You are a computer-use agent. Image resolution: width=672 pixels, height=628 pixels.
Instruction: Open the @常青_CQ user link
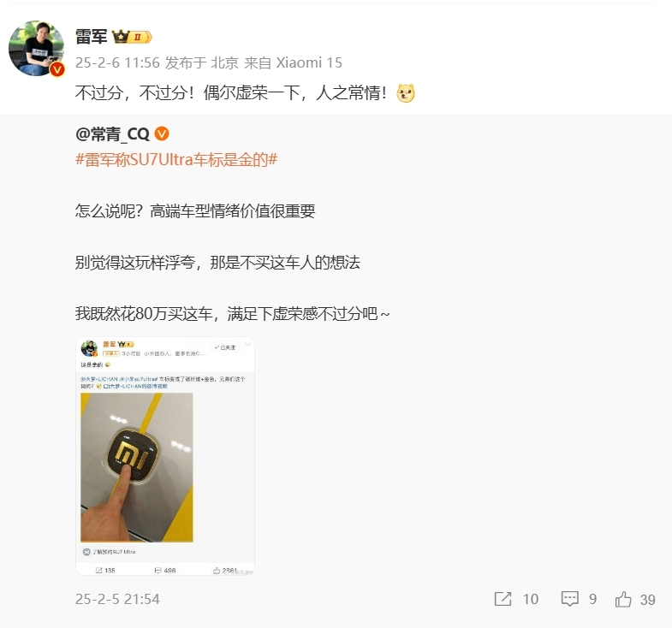tap(112, 134)
